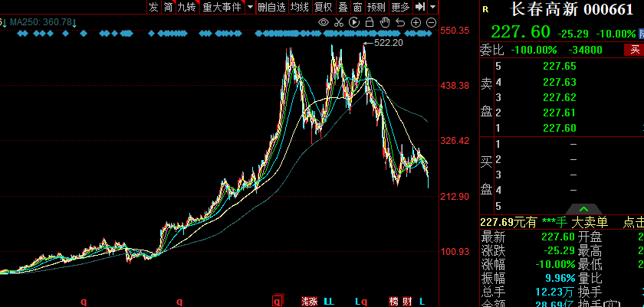
Task: Click the 叠 overlay button
Action: pyautogui.click(x=343, y=7)
